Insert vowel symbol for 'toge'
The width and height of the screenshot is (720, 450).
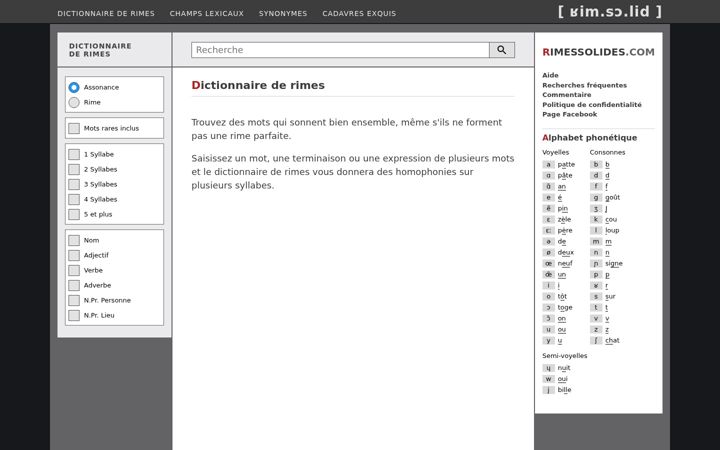pyautogui.click(x=548, y=308)
